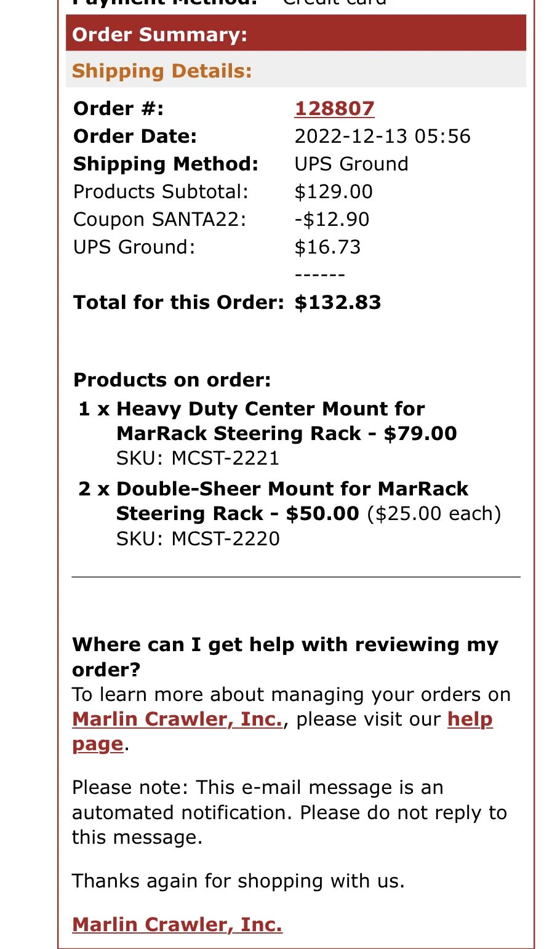Click the Order Summary red header bar

point(296,34)
